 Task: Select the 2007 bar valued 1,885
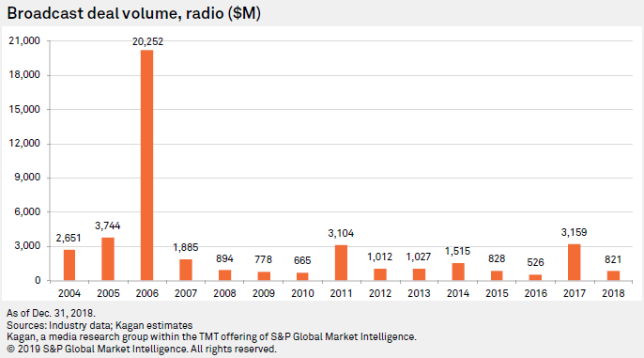[186, 270]
